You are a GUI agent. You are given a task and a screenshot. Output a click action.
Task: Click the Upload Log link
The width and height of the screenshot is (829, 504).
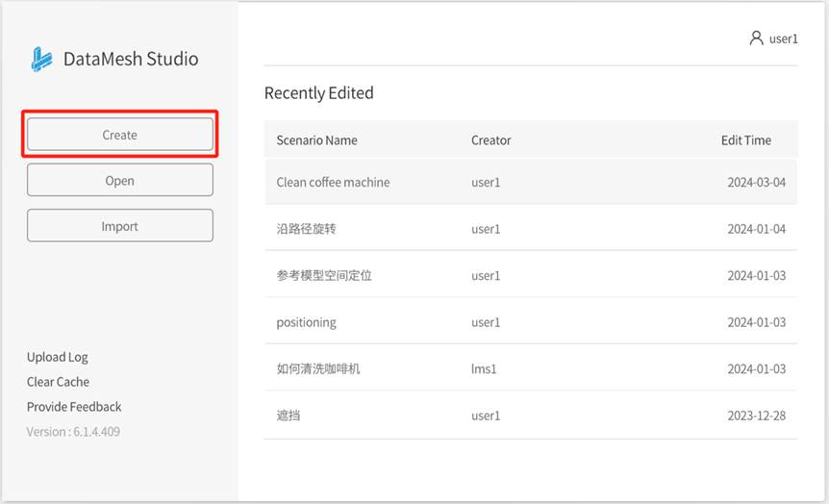click(57, 357)
